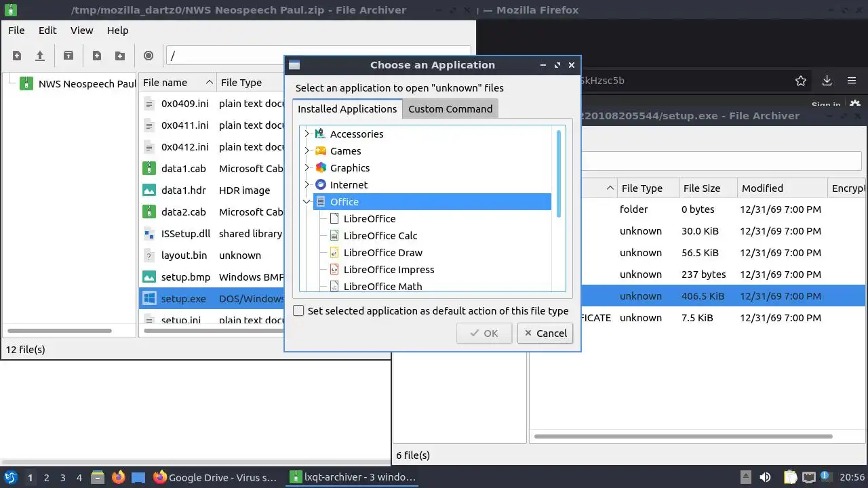
Task: Enable Set selected application as default checkbox
Action: pos(298,310)
